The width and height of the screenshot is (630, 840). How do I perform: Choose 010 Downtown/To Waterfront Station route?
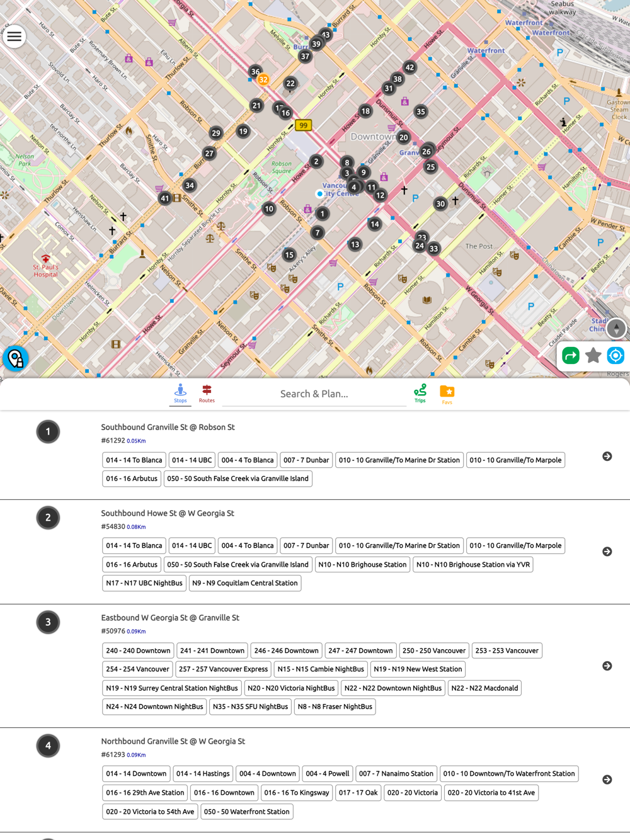pos(509,774)
